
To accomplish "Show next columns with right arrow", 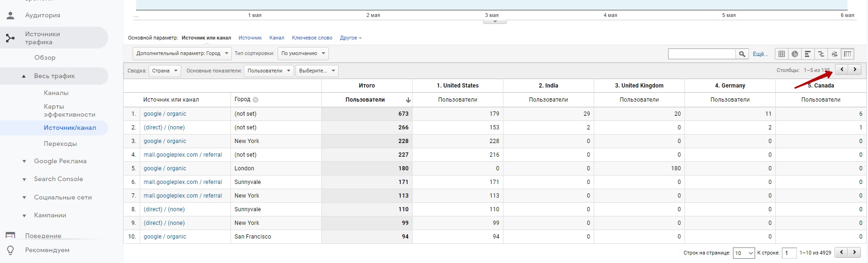I will coord(855,70).
